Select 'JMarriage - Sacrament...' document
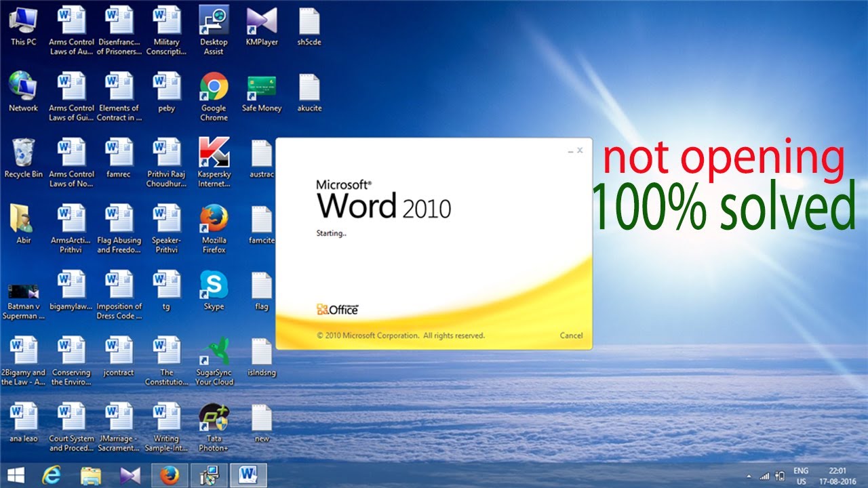The width and height of the screenshot is (868, 488). [119, 428]
